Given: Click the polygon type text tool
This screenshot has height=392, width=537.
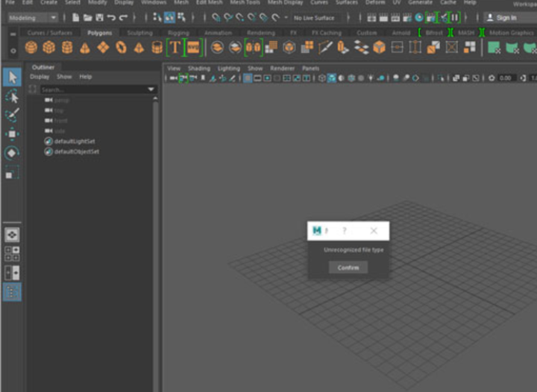Looking at the screenshot, I should pos(175,48).
